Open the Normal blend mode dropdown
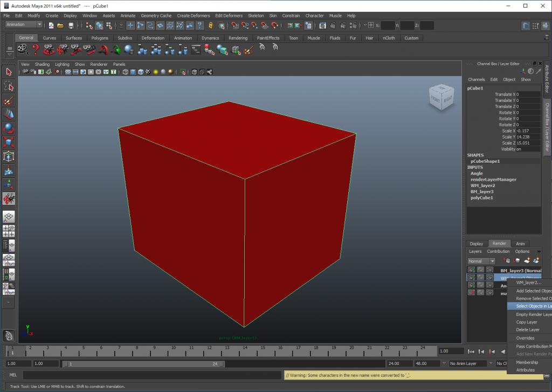 481,262
